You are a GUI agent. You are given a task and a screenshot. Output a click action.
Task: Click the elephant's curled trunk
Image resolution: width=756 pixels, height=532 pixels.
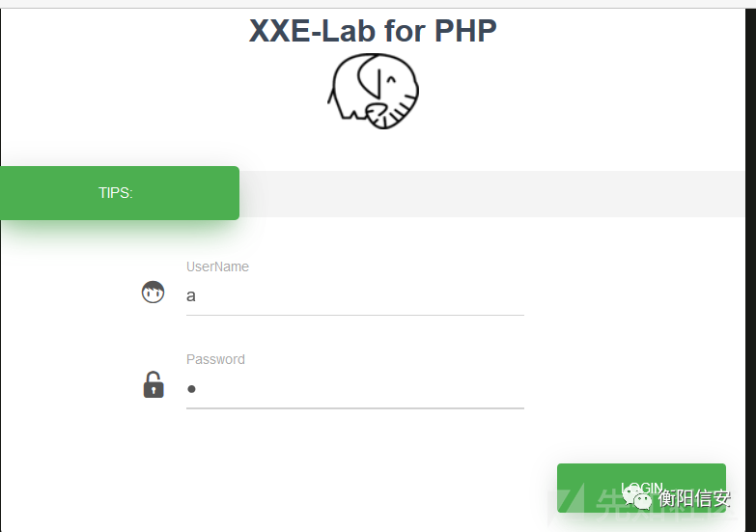point(380,116)
